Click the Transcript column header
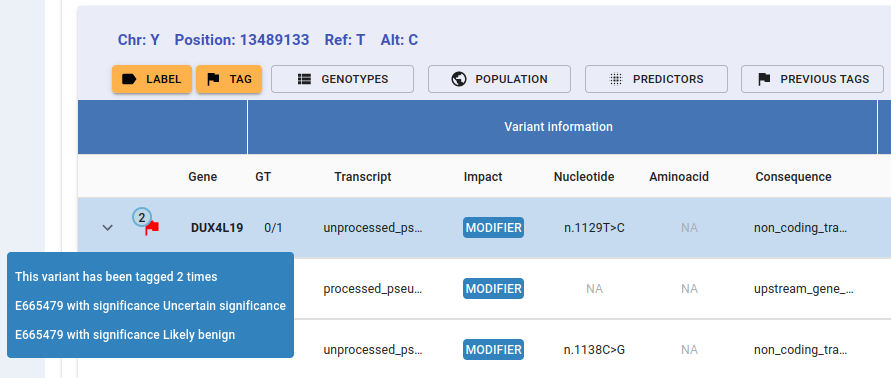Image resolution: width=891 pixels, height=378 pixels. click(x=363, y=177)
